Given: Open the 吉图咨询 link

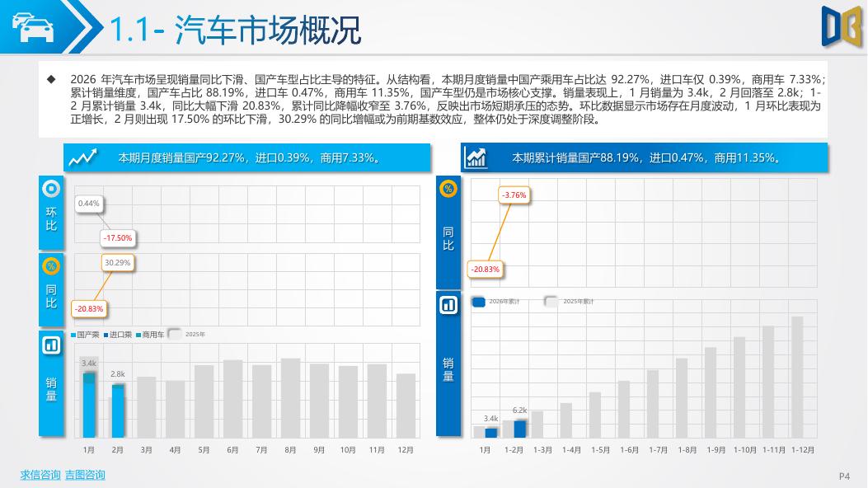Looking at the screenshot, I should tap(85, 475).
